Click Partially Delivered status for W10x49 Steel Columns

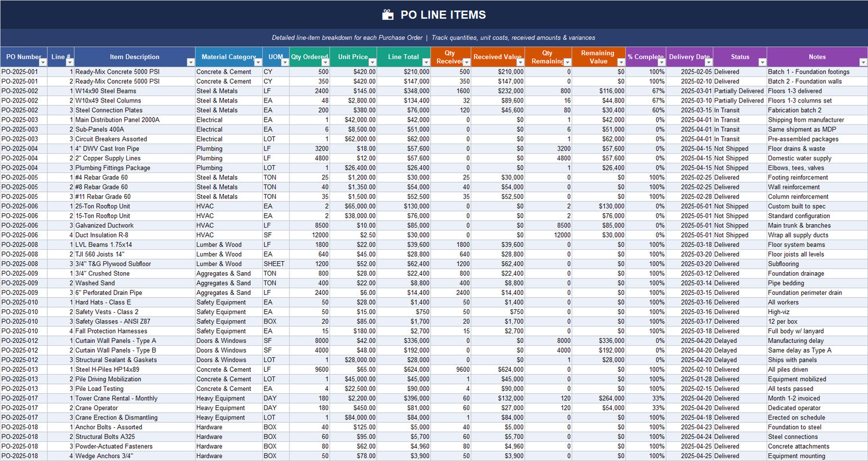[x=740, y=101]
